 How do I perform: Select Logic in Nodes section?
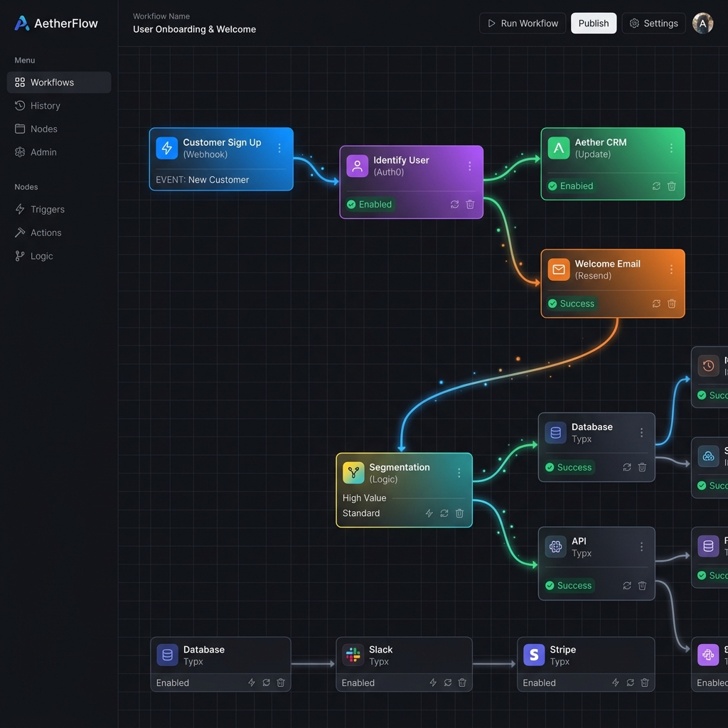34,256
